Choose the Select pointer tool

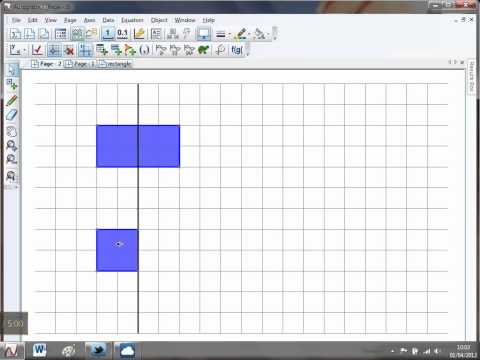(12, 69)
